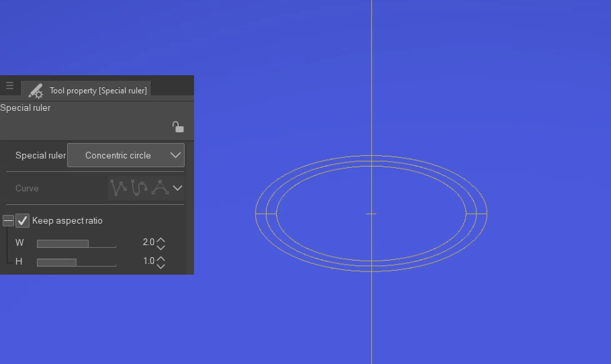Click the W value 2.0 field
The height and width of the screenshot is (364, 611).
pyautogui.click(x=148, y=242)
